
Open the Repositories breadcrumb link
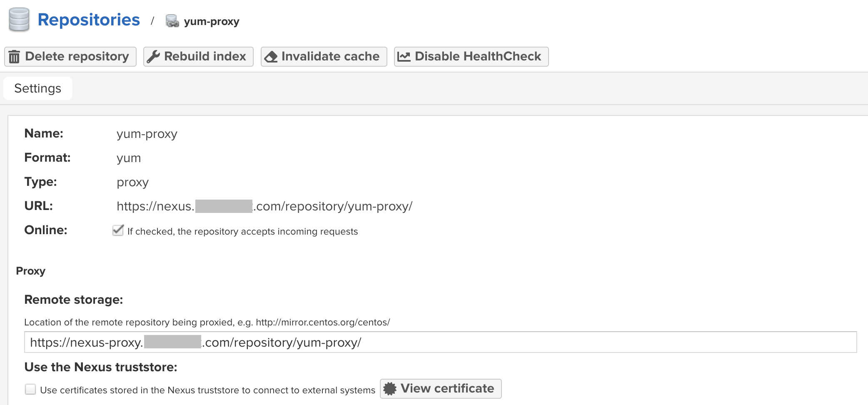89,20
